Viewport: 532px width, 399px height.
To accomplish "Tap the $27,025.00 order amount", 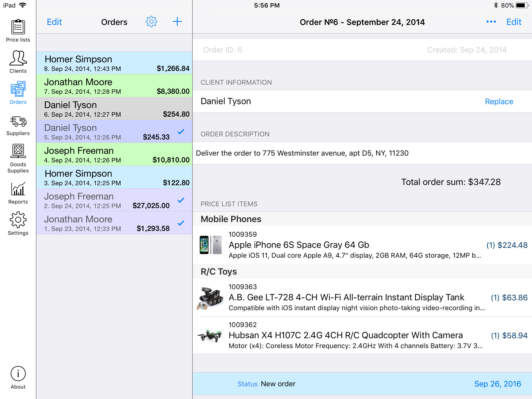I will [x=151, y=205].
